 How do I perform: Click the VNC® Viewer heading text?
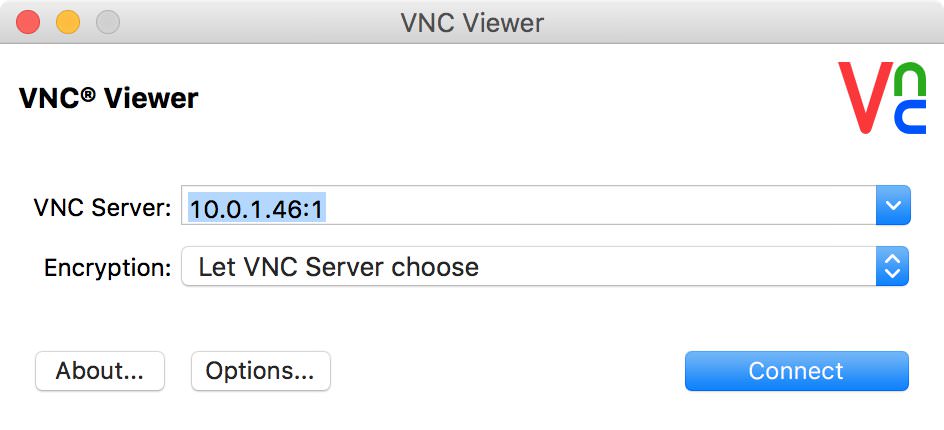pos(109,98)
